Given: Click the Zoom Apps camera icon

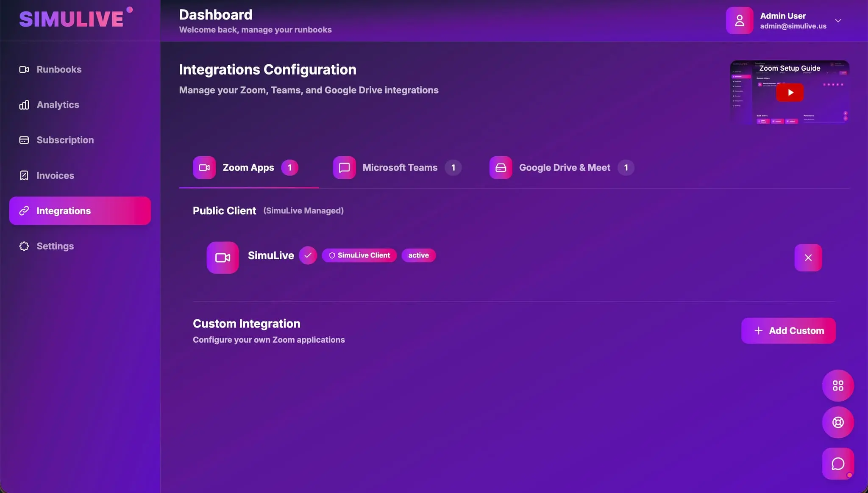Looking at the screenshot, I should coord(204,168).
